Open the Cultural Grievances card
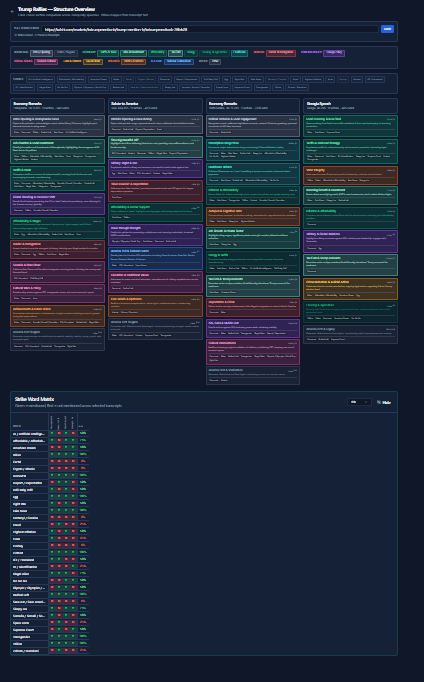 [253, 352]
